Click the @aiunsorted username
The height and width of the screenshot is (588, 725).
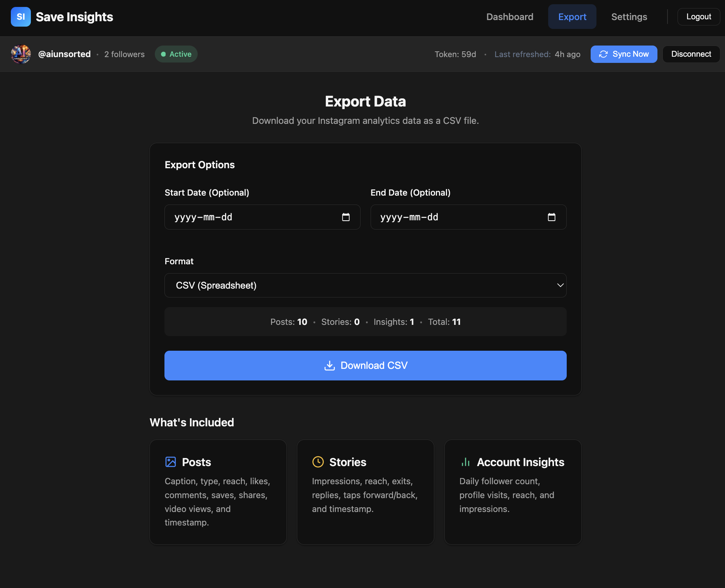point(64,54)
